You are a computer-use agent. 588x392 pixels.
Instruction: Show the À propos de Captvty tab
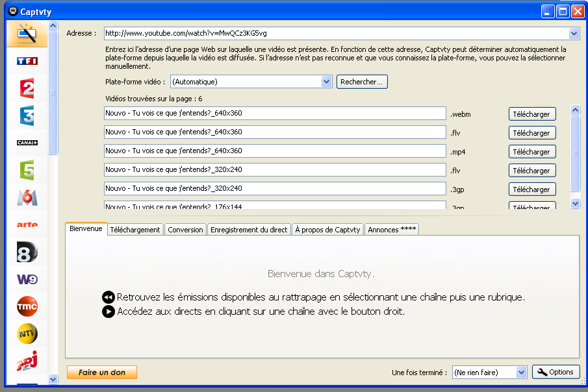coord(327,230)
